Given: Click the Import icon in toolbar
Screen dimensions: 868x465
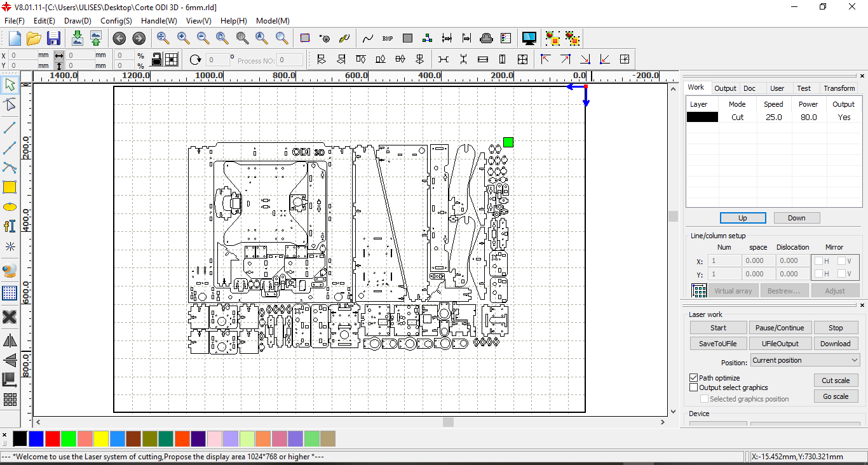Looking at the screenshot, I should (x=77, y=38).
